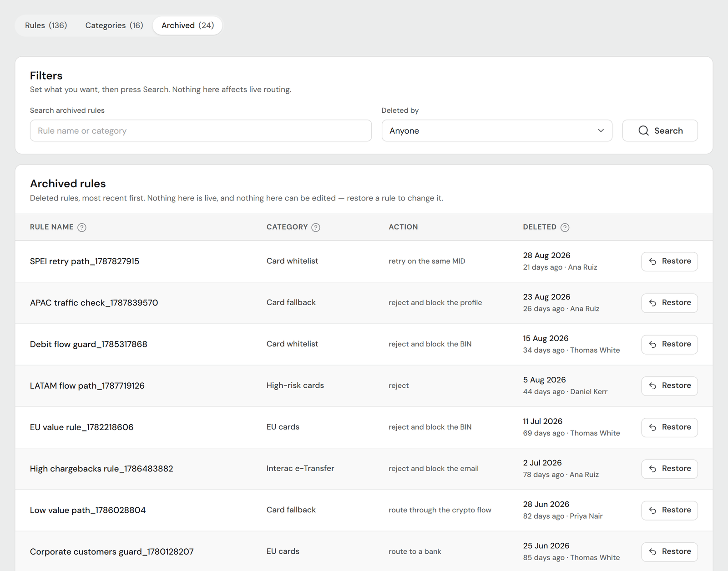Click the 28 Aug 2026 deleted date
Screen dimensions: 728x571
(546, 255)
